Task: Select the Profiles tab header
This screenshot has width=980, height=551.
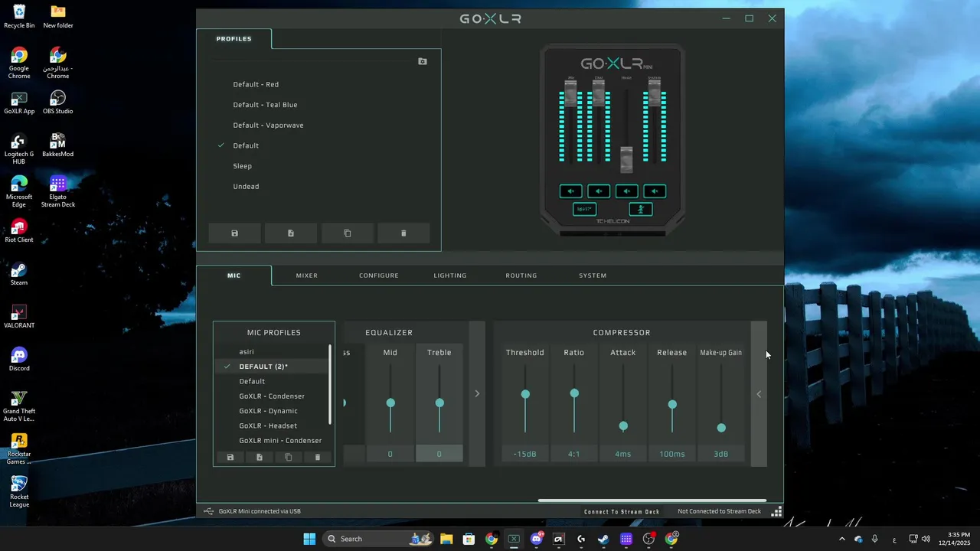Action: [x=234, y=39]
